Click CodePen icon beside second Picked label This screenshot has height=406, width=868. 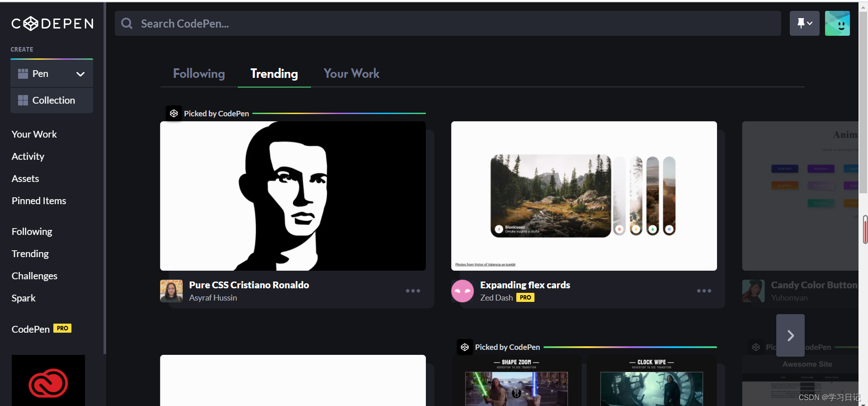(465, 347)
